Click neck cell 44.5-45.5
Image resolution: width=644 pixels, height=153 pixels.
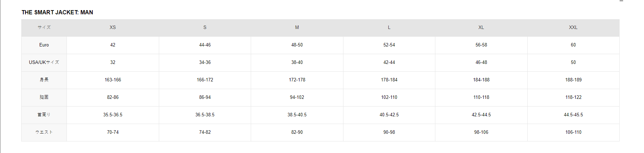tap(573, 115)
